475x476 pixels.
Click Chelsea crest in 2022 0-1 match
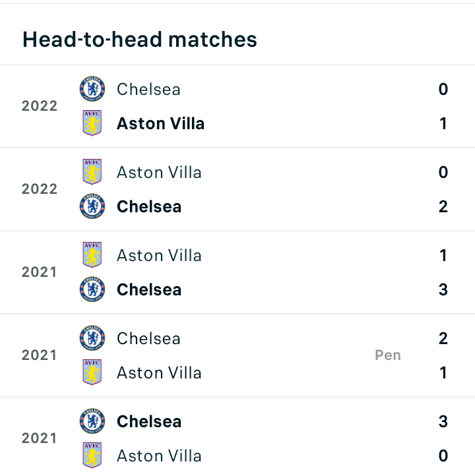92,89
